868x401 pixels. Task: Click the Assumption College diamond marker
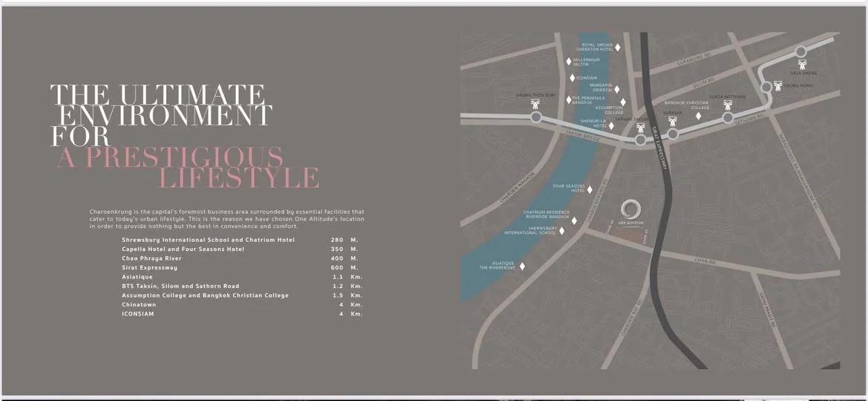tap(622, 102)
